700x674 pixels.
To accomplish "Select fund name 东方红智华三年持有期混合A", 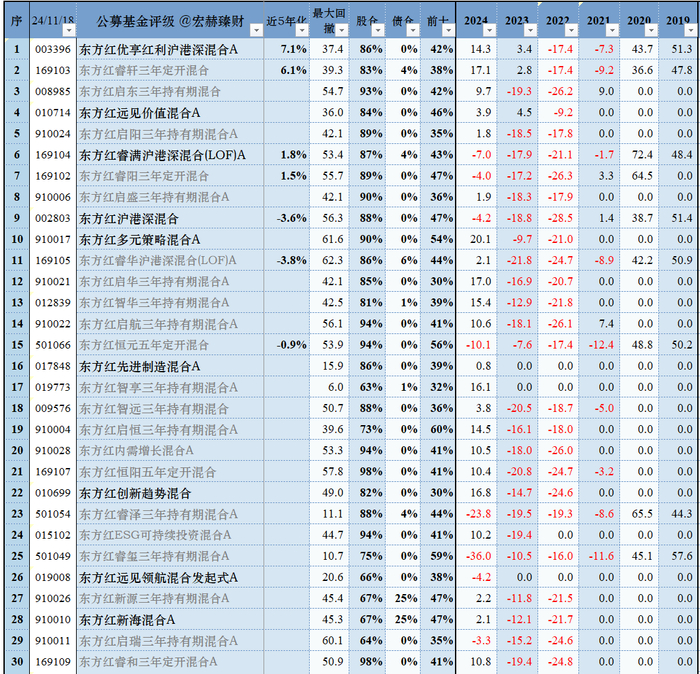I will coord(154,303).
